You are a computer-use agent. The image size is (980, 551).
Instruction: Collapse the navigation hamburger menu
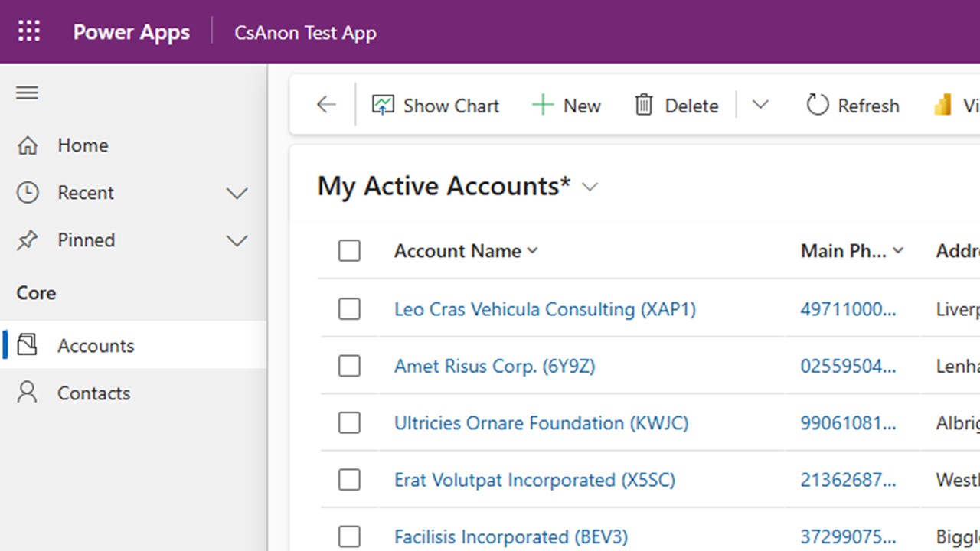coord(28,93)
